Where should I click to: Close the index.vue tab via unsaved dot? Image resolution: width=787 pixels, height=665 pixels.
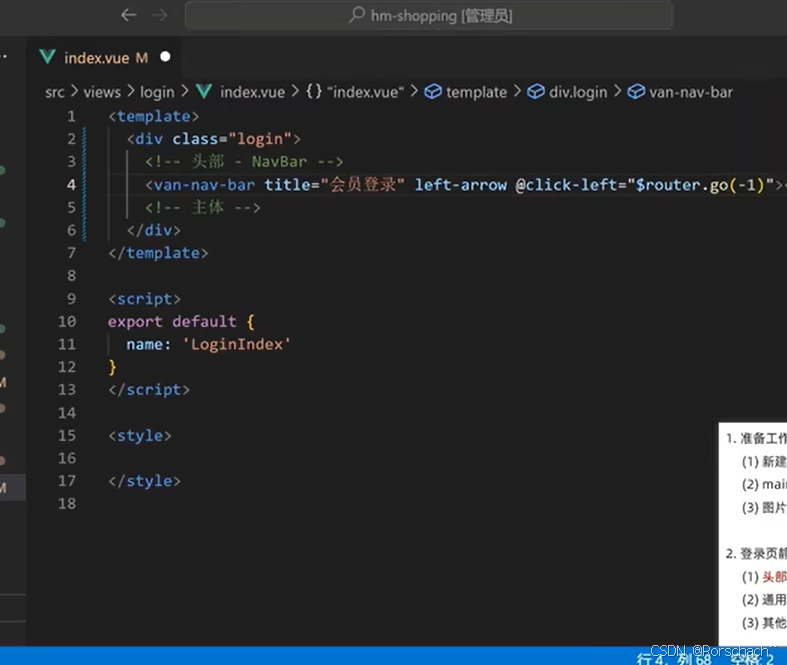(x=165, y=57)
